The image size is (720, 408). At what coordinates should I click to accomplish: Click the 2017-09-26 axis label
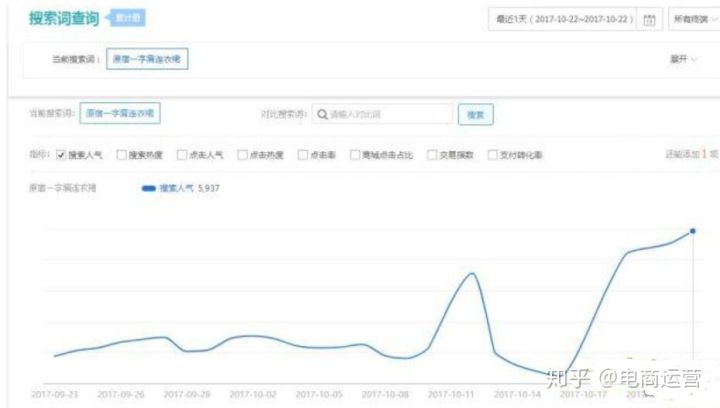[x=121, y=394]
